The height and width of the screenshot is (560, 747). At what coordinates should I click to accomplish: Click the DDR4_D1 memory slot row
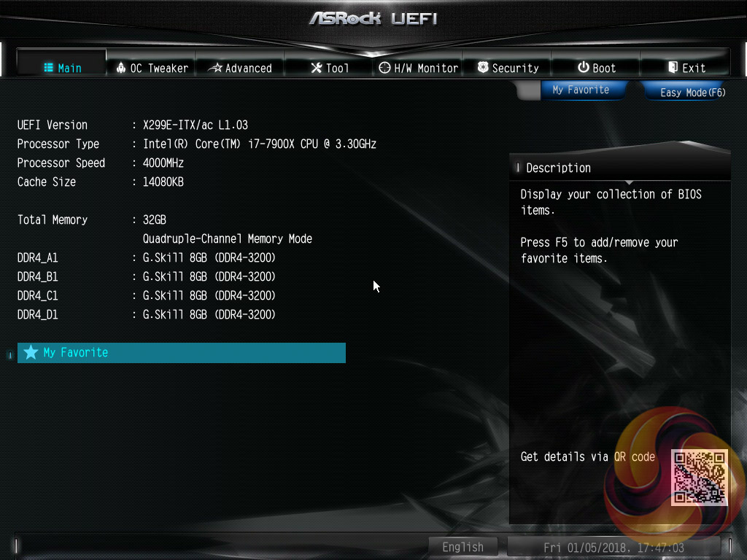tap(146, 315)
